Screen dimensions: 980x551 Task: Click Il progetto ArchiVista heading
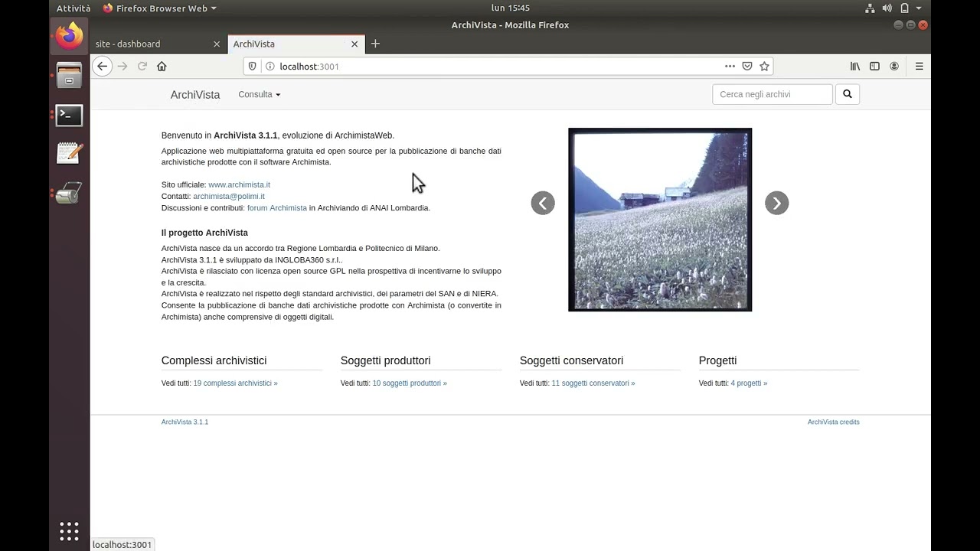(x=204, y=233)
